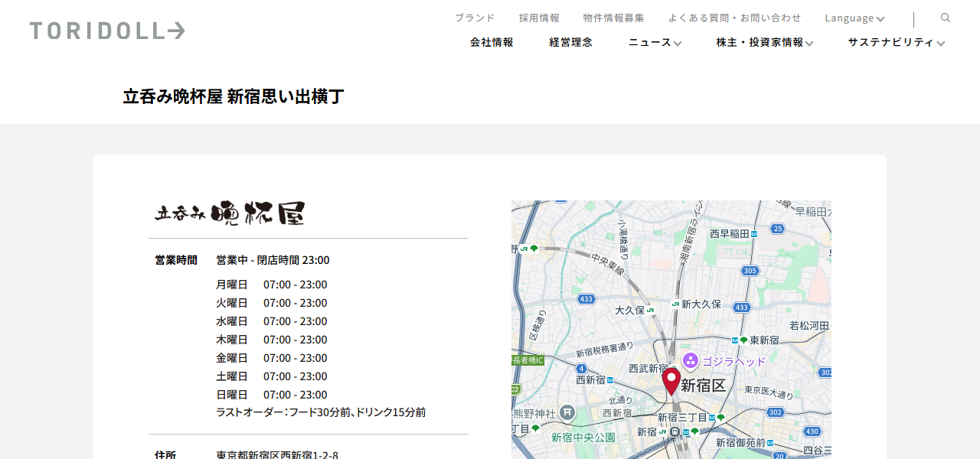This screenshot has width=980, height=459.
Task: Click the 日曜日 hours row
Action: 272,395
